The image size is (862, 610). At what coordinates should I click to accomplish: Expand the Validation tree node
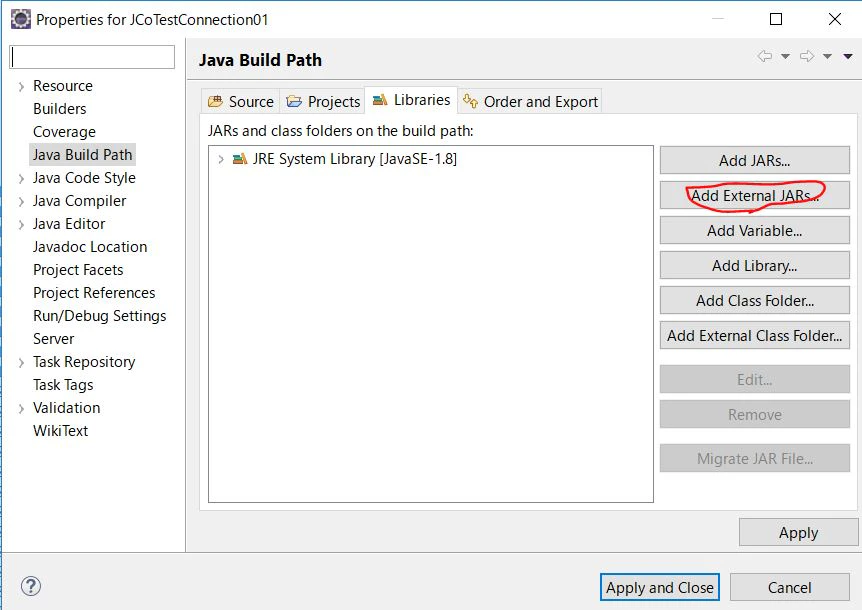tap(21, 408)
